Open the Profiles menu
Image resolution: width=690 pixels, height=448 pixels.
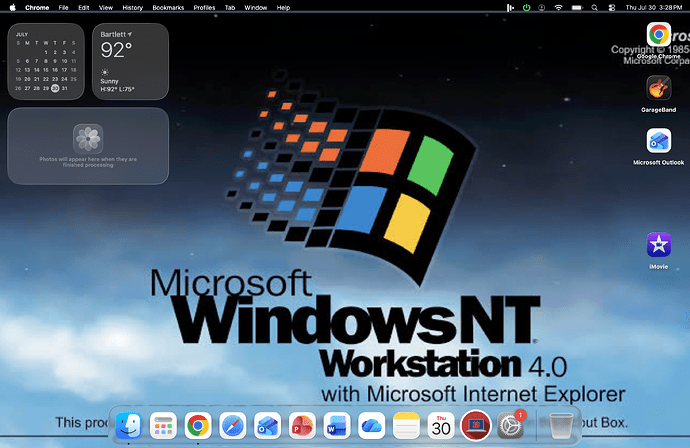[204, 7]
